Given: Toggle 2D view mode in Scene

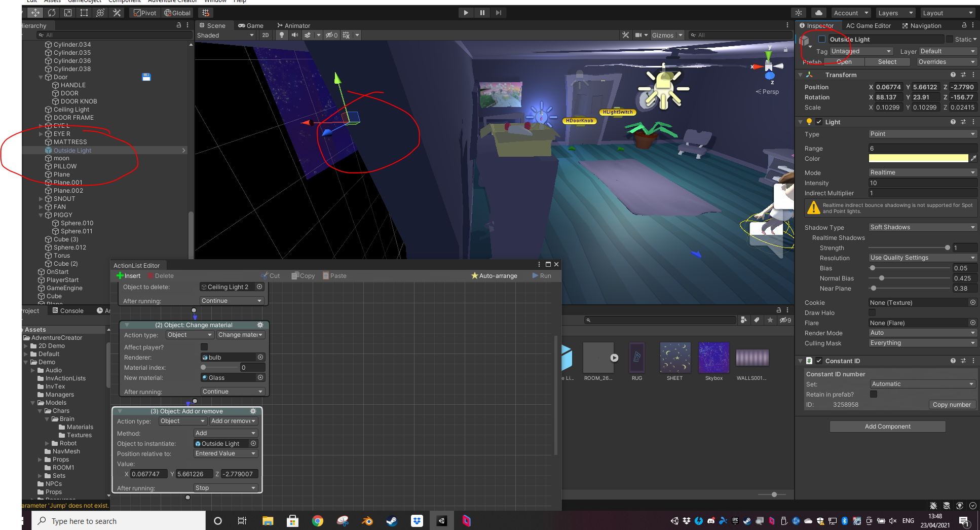Looking at the screenshot, I should [x=266, y=35].
